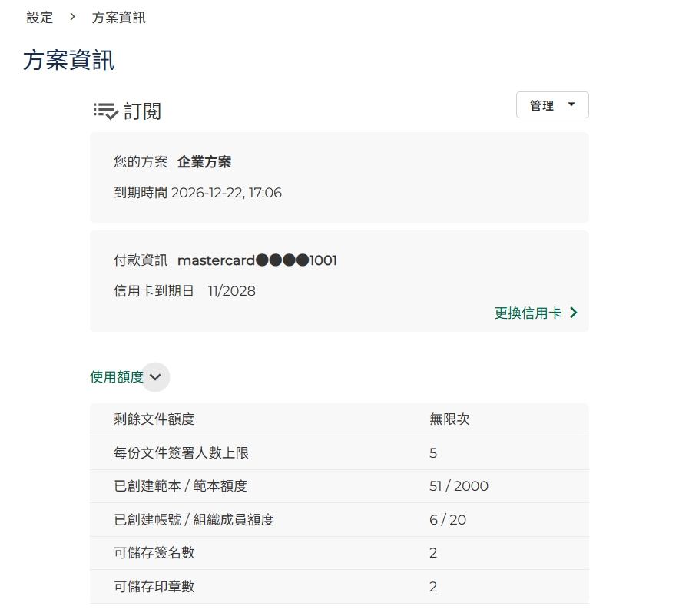Collapse the 使用額度 section with round chevron
The height and width of the screenshot is (616, 679).
(156, 377)
